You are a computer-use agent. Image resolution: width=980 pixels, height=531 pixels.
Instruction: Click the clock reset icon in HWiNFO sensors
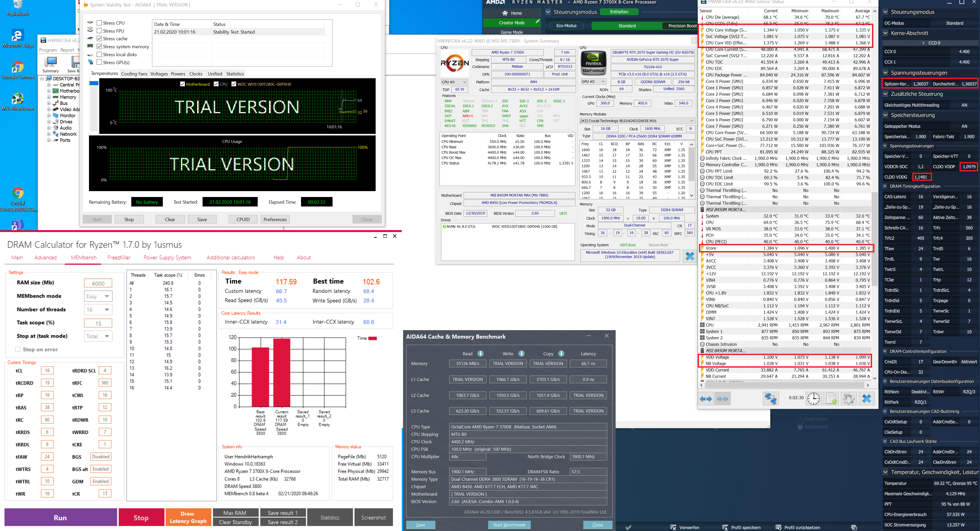[813, 399]
